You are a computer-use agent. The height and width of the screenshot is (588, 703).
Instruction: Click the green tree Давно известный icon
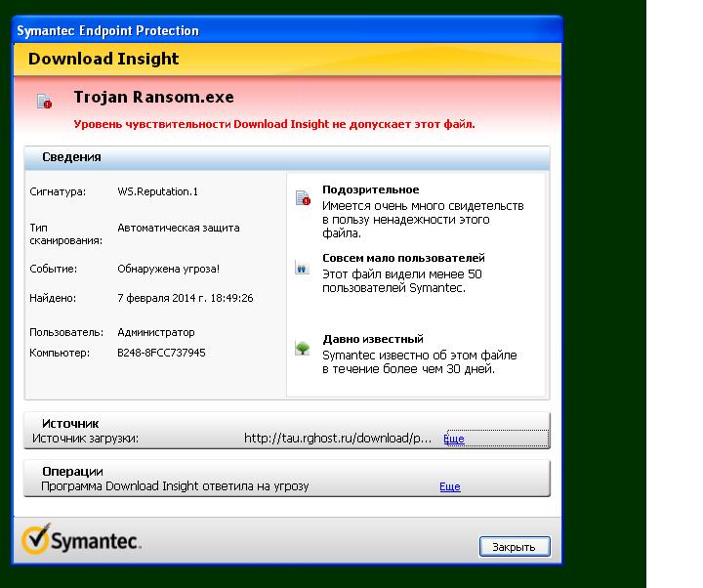[x=303, y=348]
